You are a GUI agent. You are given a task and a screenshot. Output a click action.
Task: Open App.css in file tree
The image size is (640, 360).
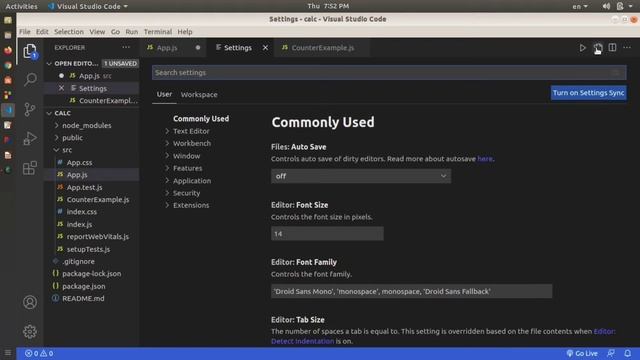pyautogui.click(x=79, y=162)
